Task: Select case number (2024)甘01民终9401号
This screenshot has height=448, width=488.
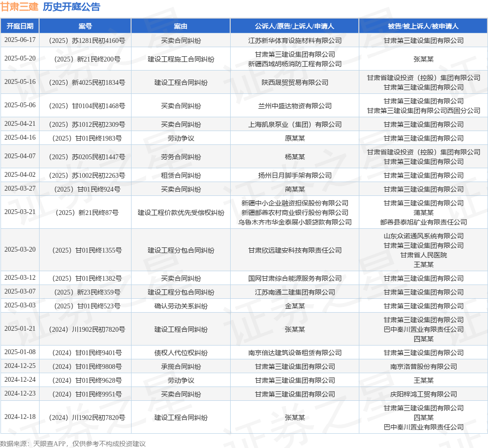Action: click(x=87, y=353)
